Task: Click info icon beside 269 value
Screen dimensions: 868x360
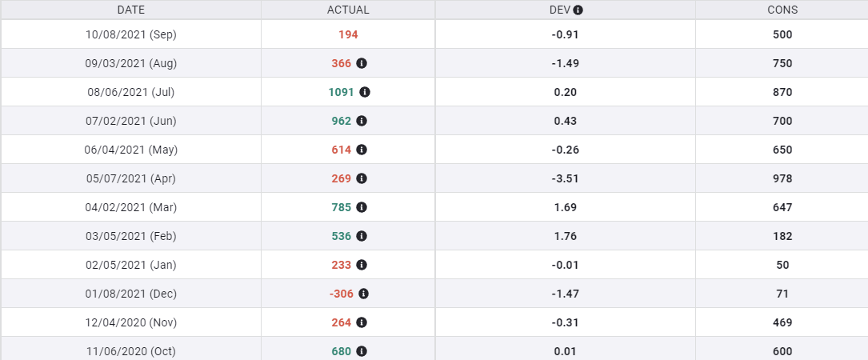Action: (x=362, y=178)
